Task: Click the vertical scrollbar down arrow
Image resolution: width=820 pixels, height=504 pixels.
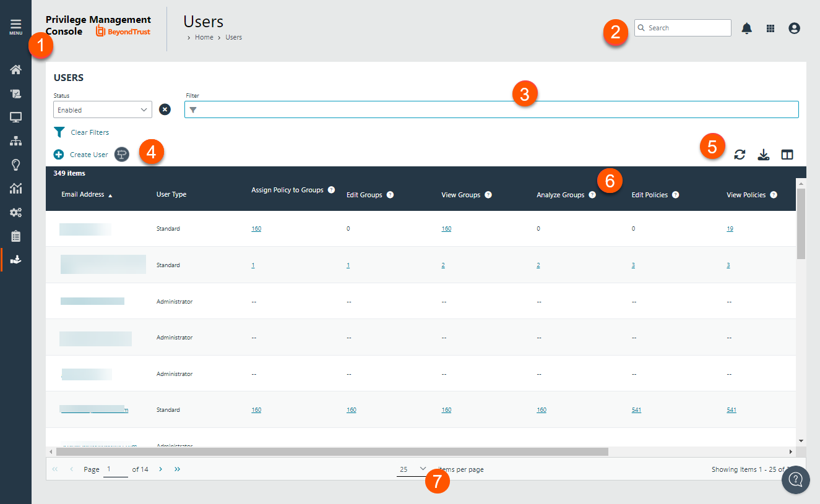Action: pyautogui.click(x=801, y=441)
